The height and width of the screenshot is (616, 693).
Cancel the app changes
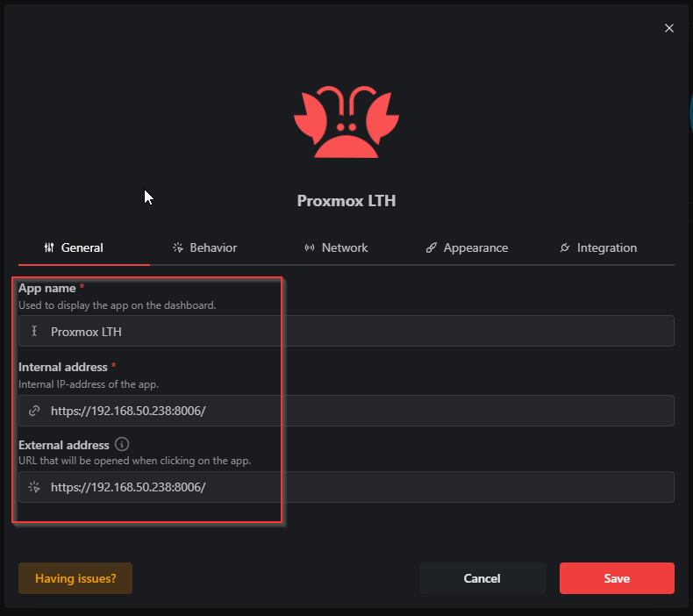(482, 578)
